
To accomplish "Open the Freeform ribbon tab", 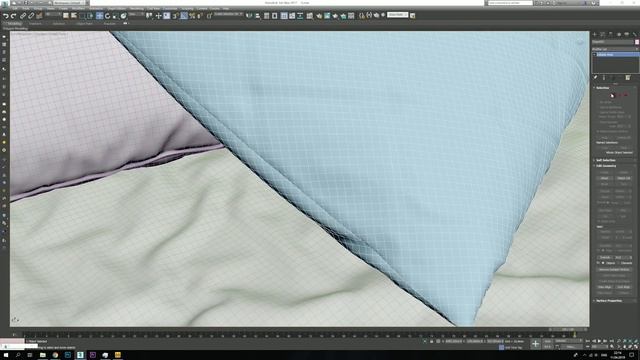I will (35, 24).
